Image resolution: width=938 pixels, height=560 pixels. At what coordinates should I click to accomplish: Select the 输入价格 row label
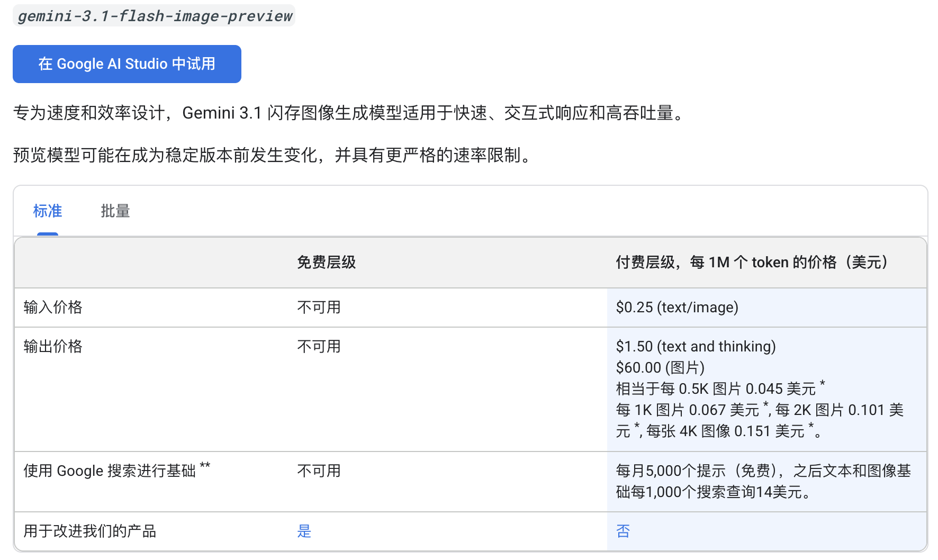point(53,308)
